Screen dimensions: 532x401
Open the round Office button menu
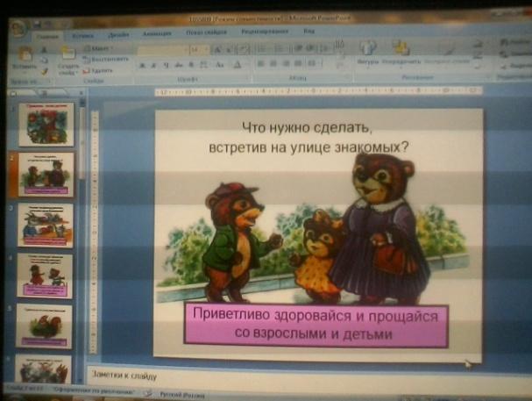(18, 27)
